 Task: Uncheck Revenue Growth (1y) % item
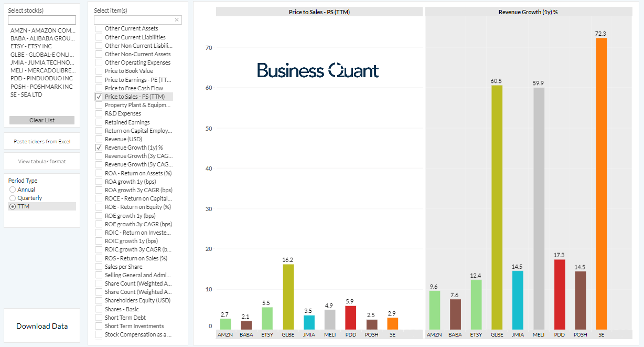pos(99,148)
